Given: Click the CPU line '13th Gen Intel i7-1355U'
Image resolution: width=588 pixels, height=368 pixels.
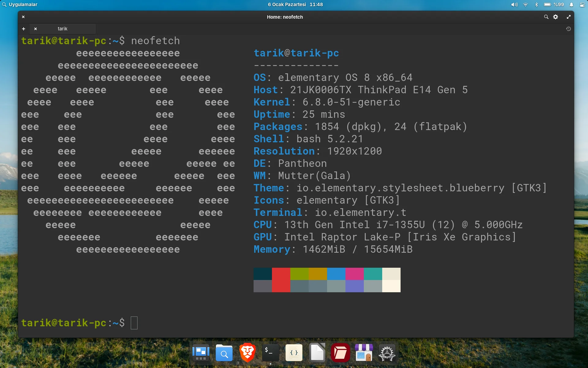Looking at the screenshot, I should point(355,225).
